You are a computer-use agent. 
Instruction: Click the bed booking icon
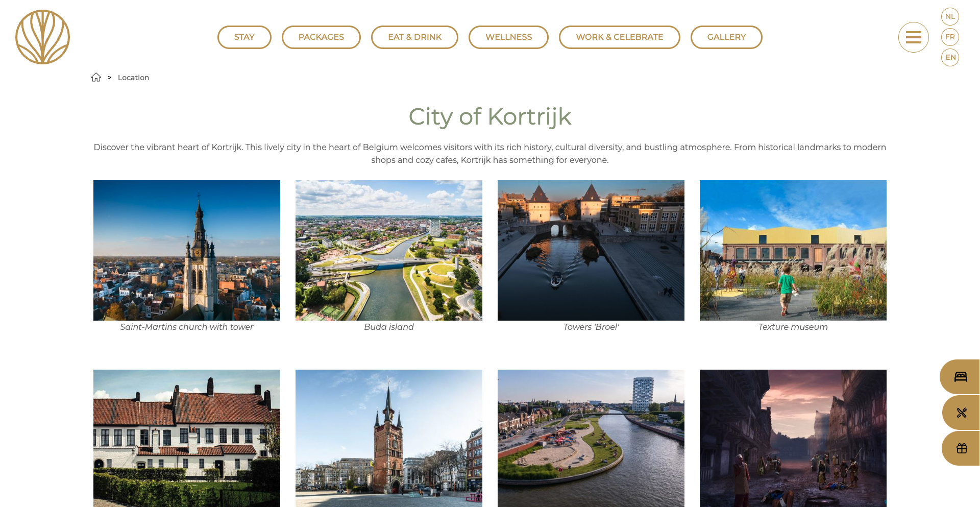pyautogui.click(x=961, y=377)
